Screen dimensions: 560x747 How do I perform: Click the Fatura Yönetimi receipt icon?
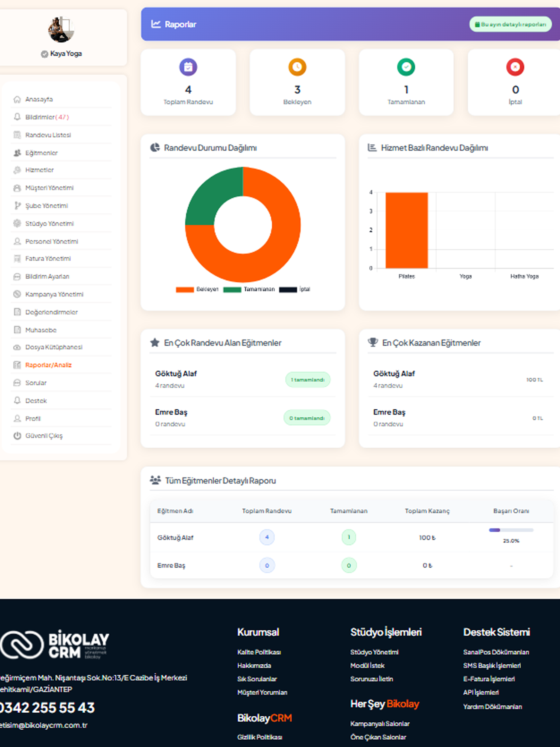[x=17, y=259]
